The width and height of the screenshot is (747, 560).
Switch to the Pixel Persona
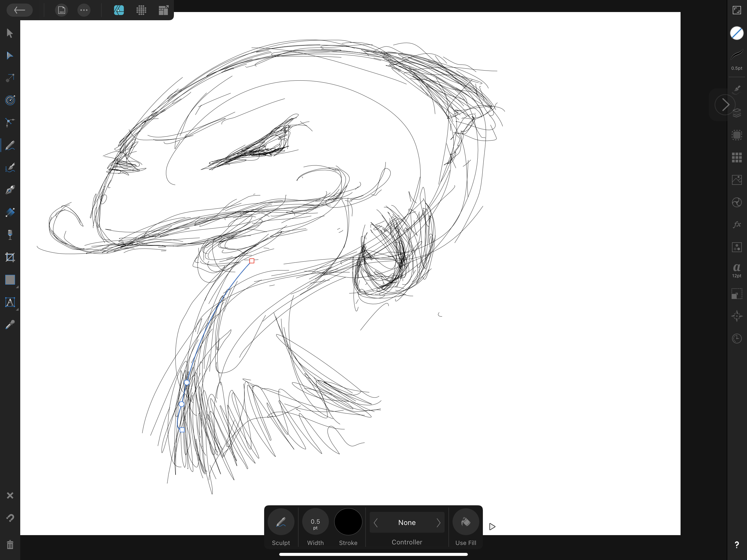[x=141, y=10]
